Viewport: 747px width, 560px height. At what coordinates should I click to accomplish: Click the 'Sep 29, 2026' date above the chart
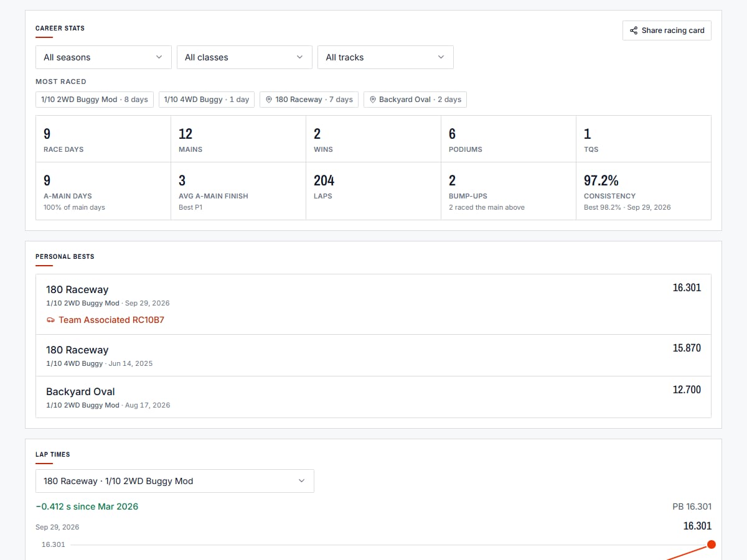57,527
